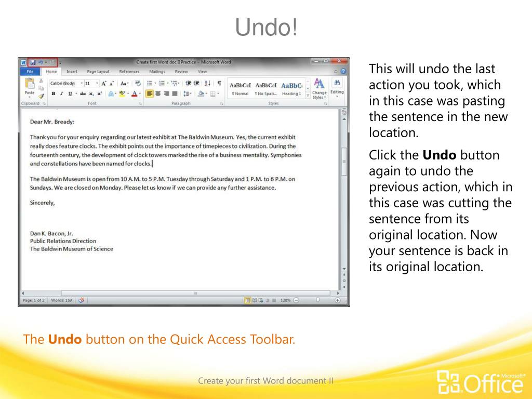
Task: Toggle Subscript formatting
Action: click(x=91, y=94)
